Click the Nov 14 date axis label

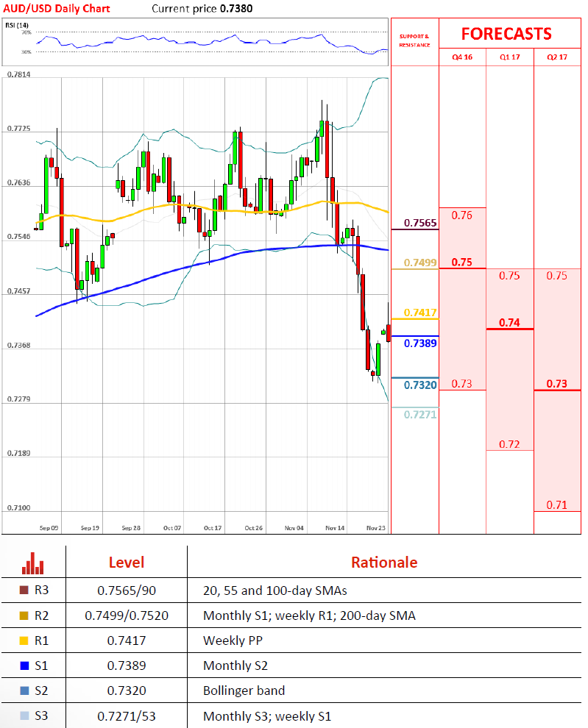(335, 529)
